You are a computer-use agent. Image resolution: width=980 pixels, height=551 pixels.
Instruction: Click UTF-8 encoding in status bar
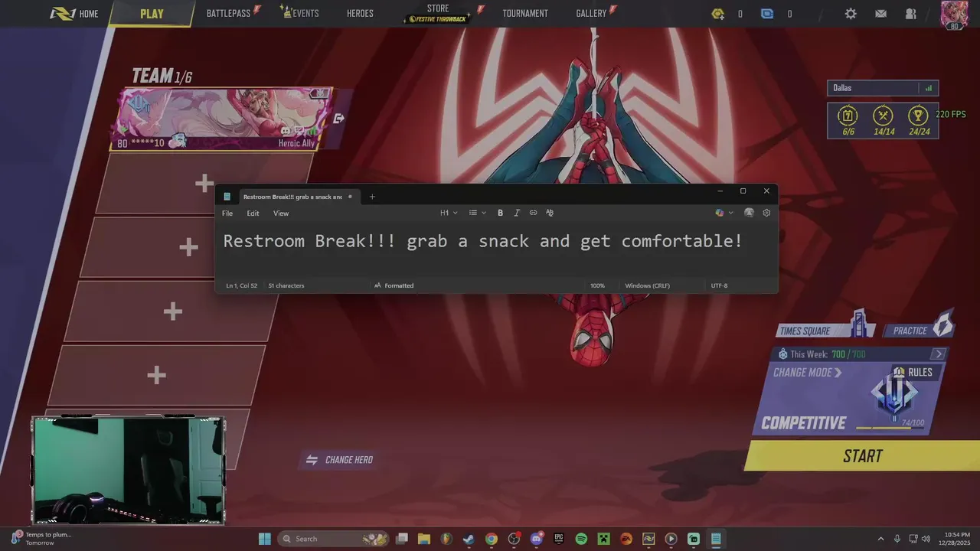719,285
